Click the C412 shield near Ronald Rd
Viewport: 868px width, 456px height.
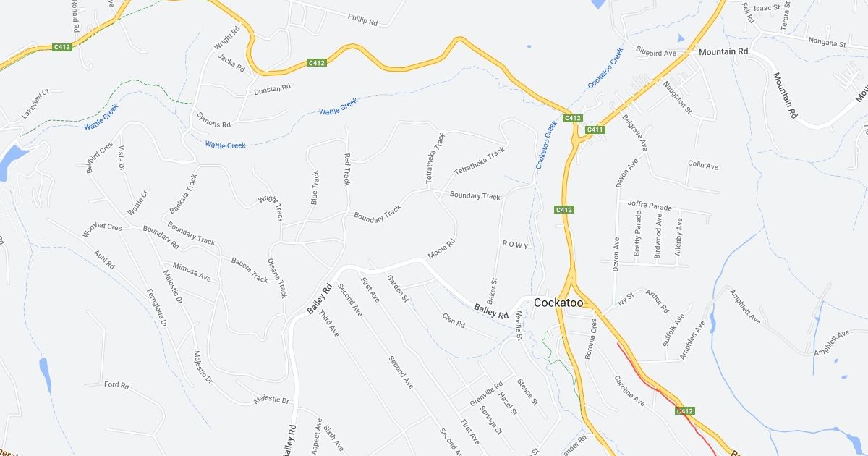[62, 47]
